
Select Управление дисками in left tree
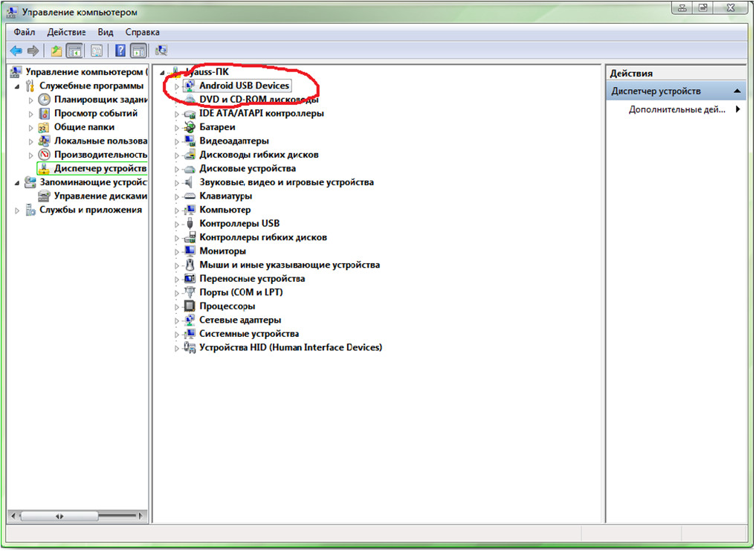pos(100,196)
